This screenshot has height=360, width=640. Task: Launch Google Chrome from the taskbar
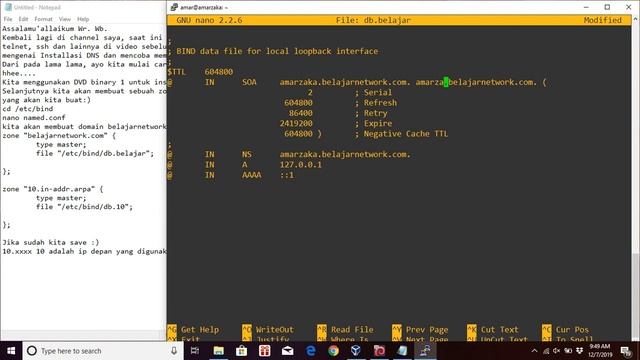(333, 351)
